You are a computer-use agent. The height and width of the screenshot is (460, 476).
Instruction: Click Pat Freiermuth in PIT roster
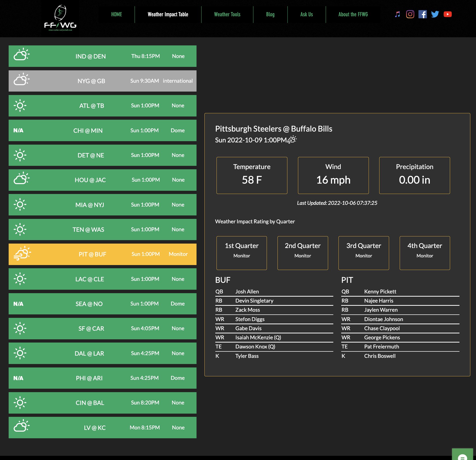(381, 346)
